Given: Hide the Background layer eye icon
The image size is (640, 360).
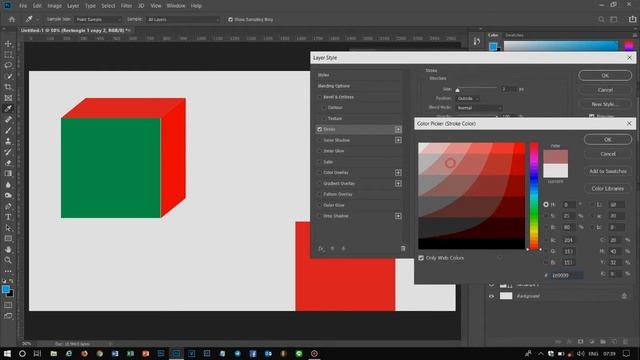Looking at the screenshot, I should [491, 296].
